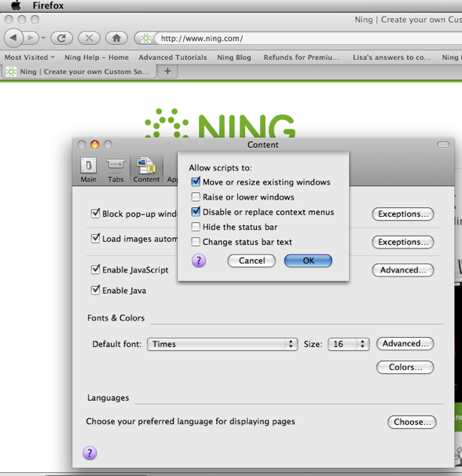Switch to the Tabs preferences pane
The image size is (462, 476).
pyautogui.click(x=116, y=170)
